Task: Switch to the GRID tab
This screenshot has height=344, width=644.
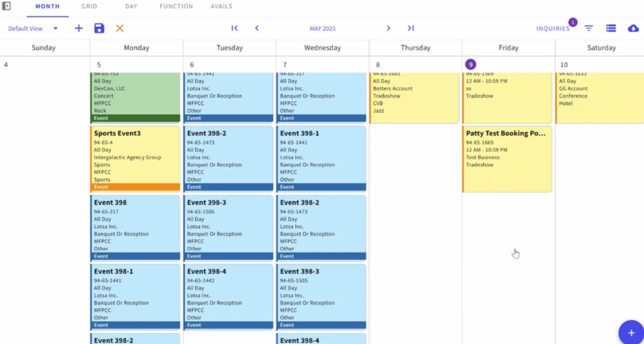Action: tap(89, 7)
